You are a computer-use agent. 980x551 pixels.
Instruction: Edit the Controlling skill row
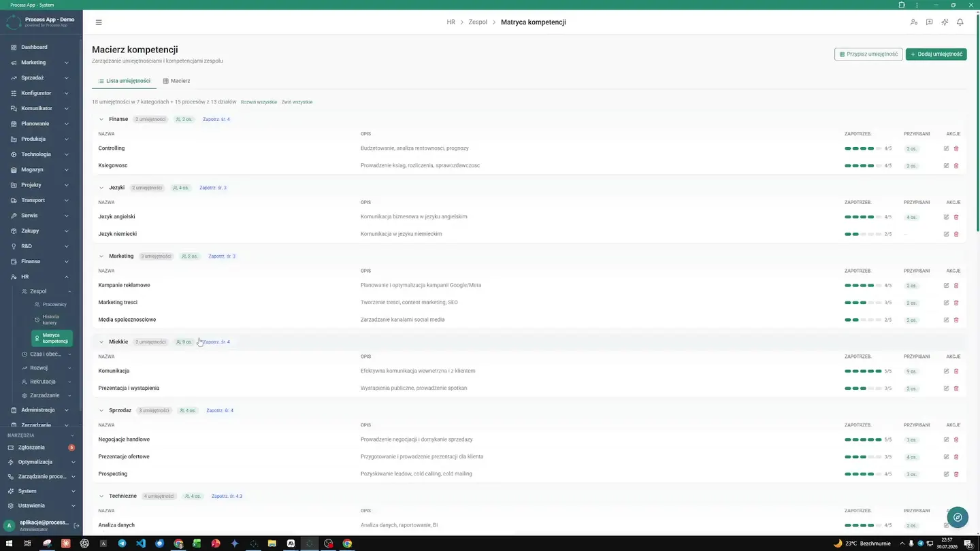(x=946, y=148)
